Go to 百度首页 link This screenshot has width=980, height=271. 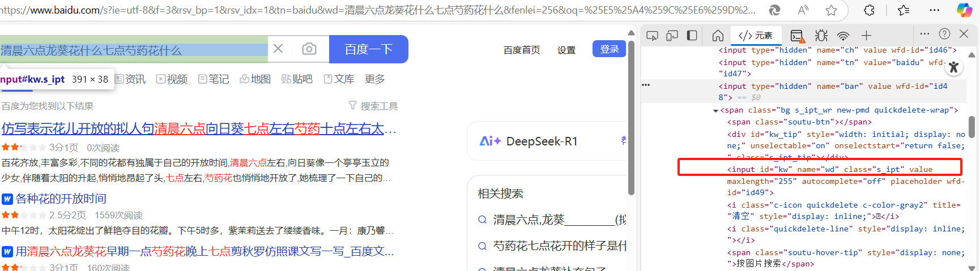522,50
